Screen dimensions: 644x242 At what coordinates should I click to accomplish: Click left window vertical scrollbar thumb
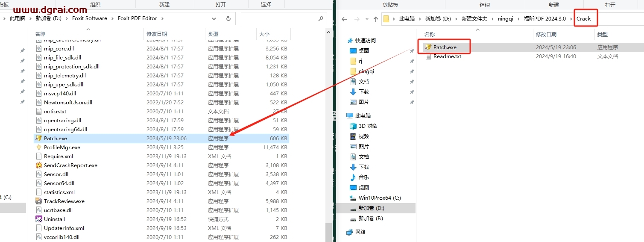point(328,232)
